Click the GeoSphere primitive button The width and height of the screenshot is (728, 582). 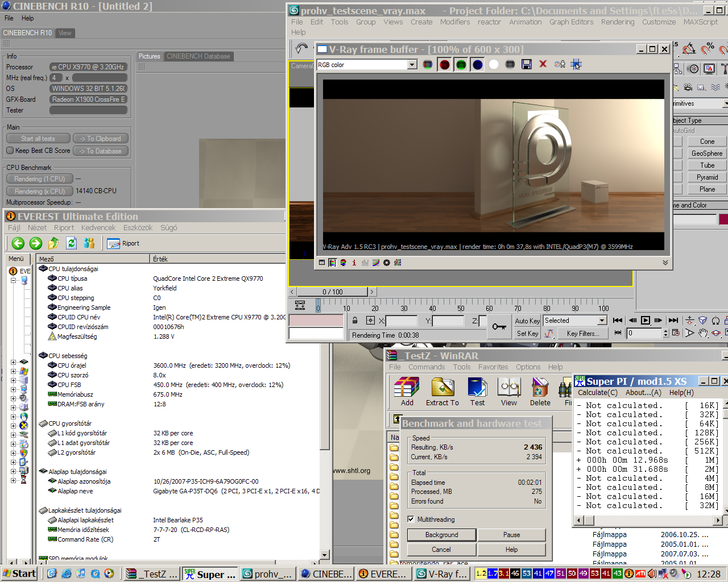click(x=707, y=153)
